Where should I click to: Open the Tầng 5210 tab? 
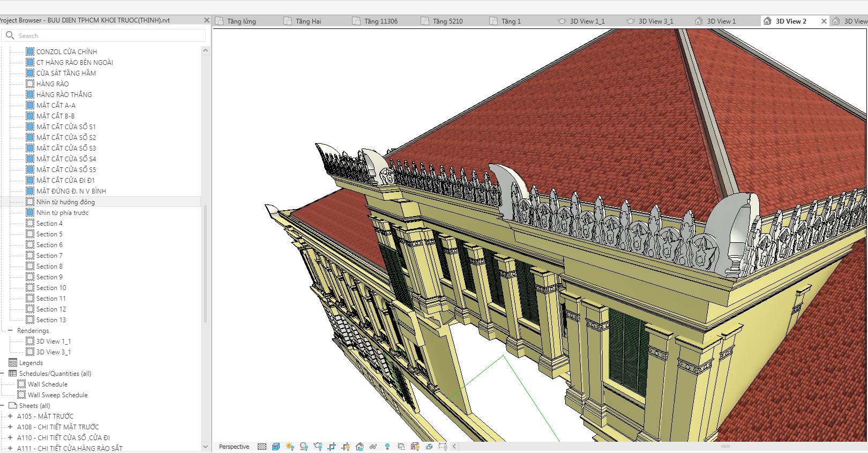pyautogui.click(x=448, y=21)
